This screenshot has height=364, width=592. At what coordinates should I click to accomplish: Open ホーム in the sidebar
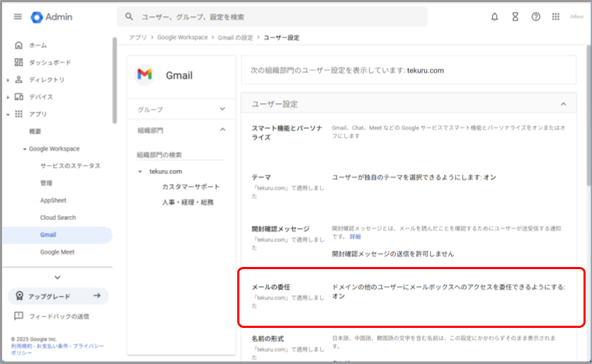coord(38,45)
